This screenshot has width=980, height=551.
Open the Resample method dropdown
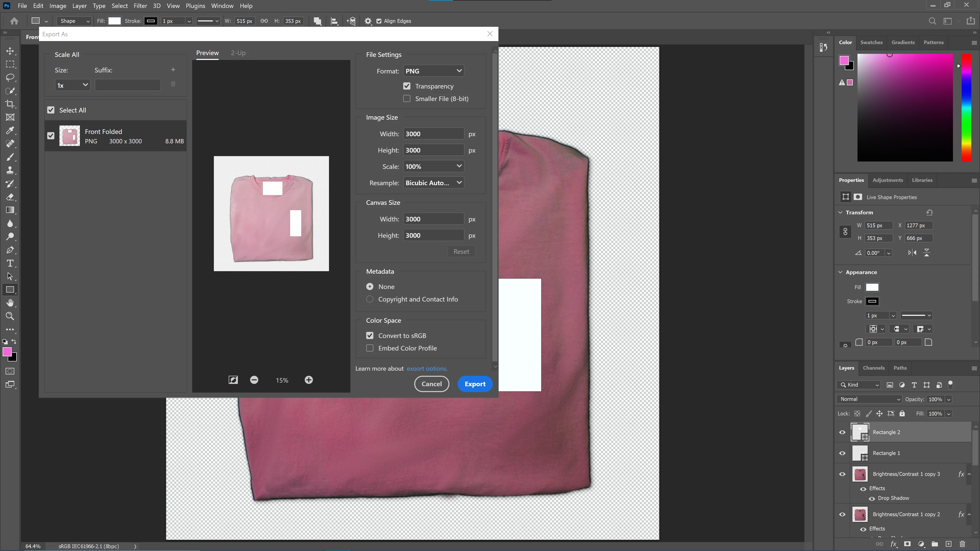click(433, 183)
